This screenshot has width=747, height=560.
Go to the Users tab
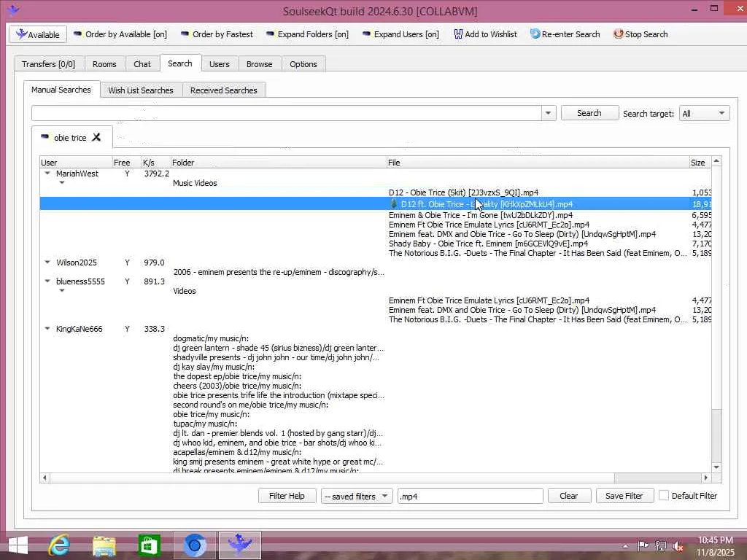(219, 64)
